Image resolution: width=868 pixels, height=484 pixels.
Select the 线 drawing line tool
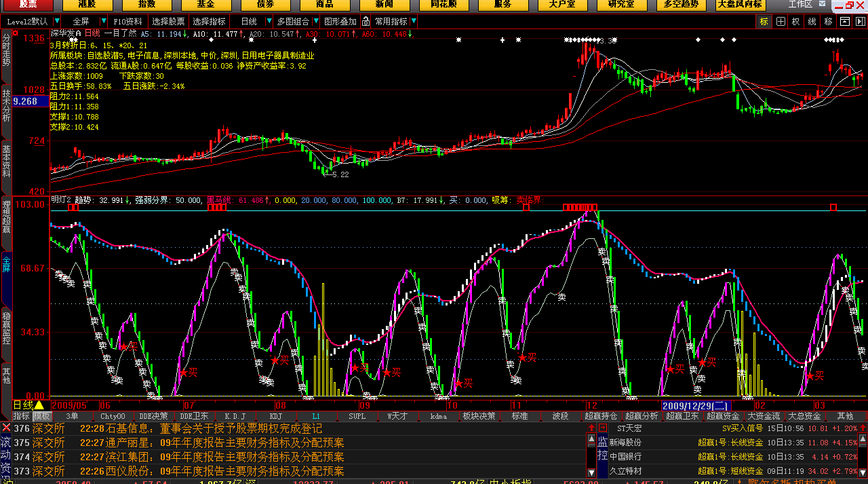812,22
